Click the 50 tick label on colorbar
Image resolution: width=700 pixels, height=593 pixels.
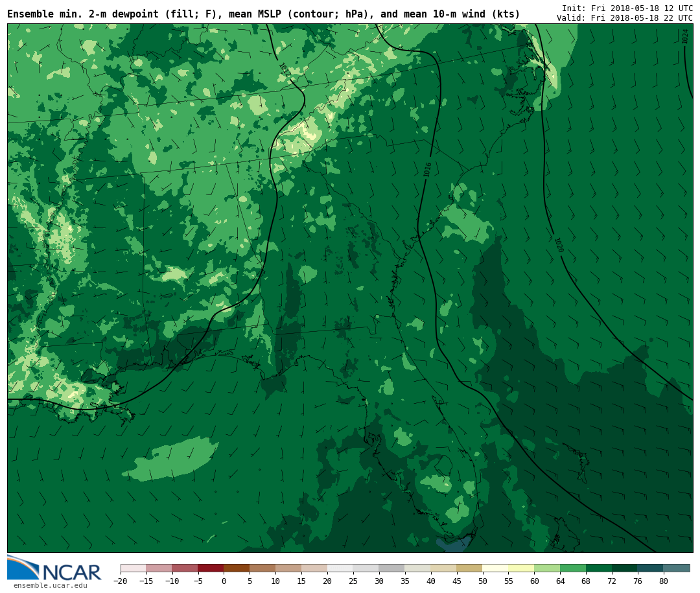pyautogui.click(x=482, y=581)
